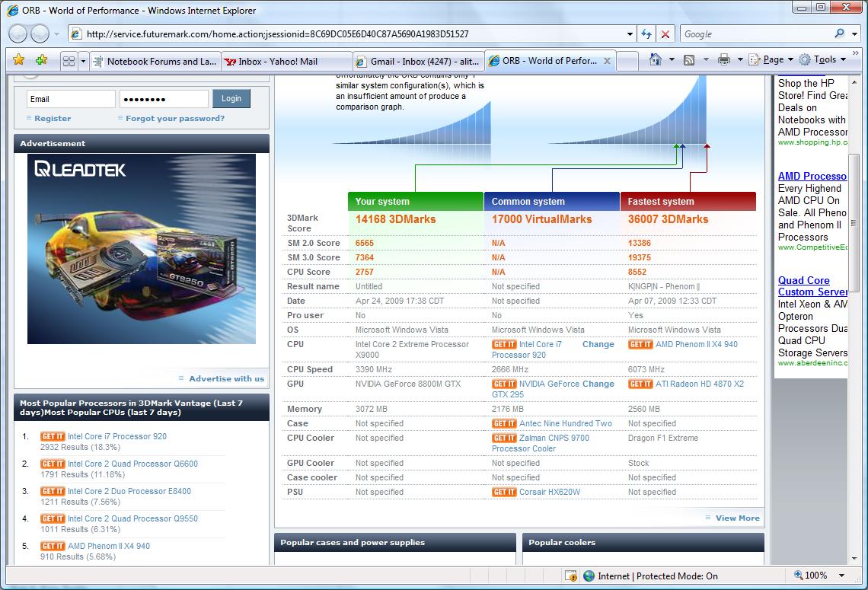Click GET IT beside Intel Core i7 920 in popular list
868x590 pixels.
coord(53,437)
